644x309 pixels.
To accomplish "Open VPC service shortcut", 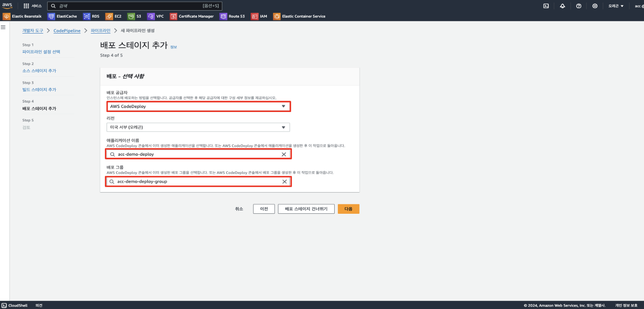I will coord(155,16).
